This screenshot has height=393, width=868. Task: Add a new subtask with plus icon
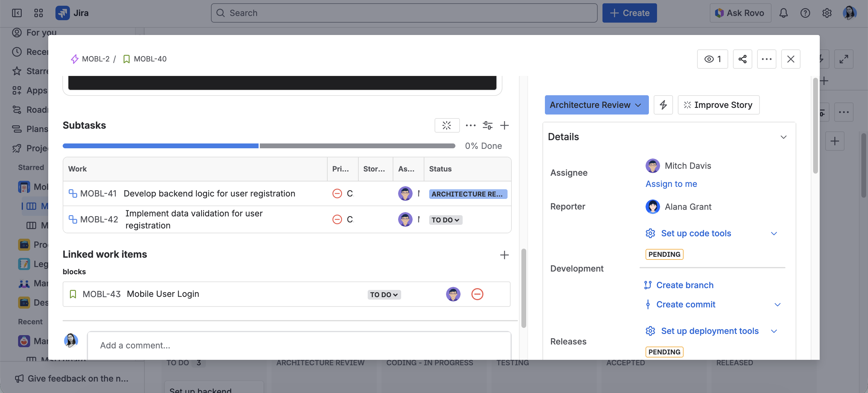(x=504, y=125)
